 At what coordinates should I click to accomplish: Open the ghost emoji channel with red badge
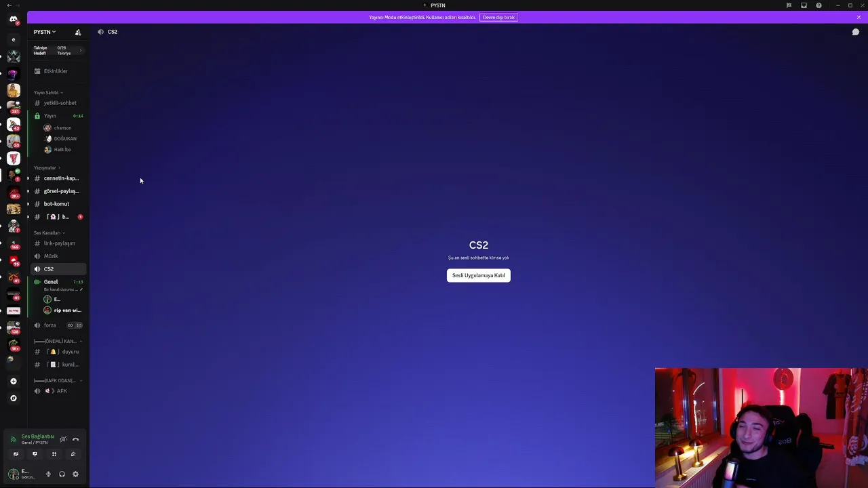pos(58,217)
